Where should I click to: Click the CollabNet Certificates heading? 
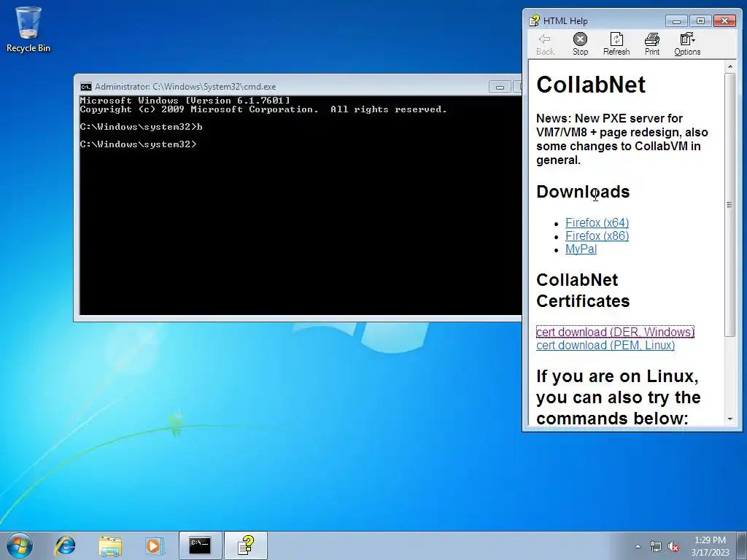[x=583, y=290]
